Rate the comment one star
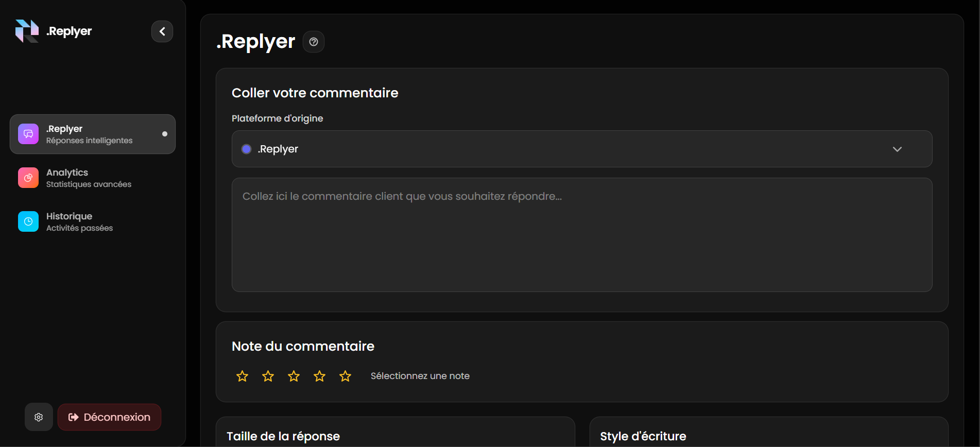 click(x=242, y=376)
